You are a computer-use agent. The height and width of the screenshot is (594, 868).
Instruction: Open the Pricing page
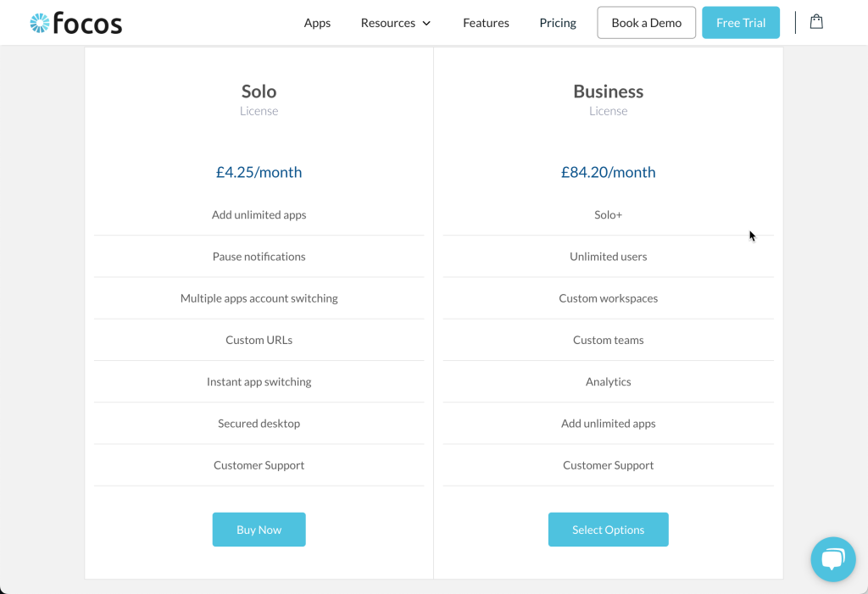pos(558,23)
